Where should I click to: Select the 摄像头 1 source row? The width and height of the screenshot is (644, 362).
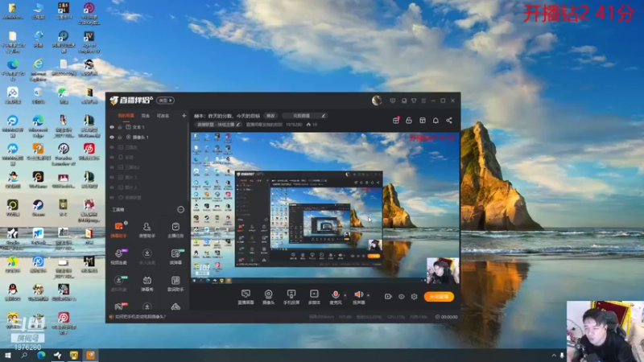[x=148, y=137]
